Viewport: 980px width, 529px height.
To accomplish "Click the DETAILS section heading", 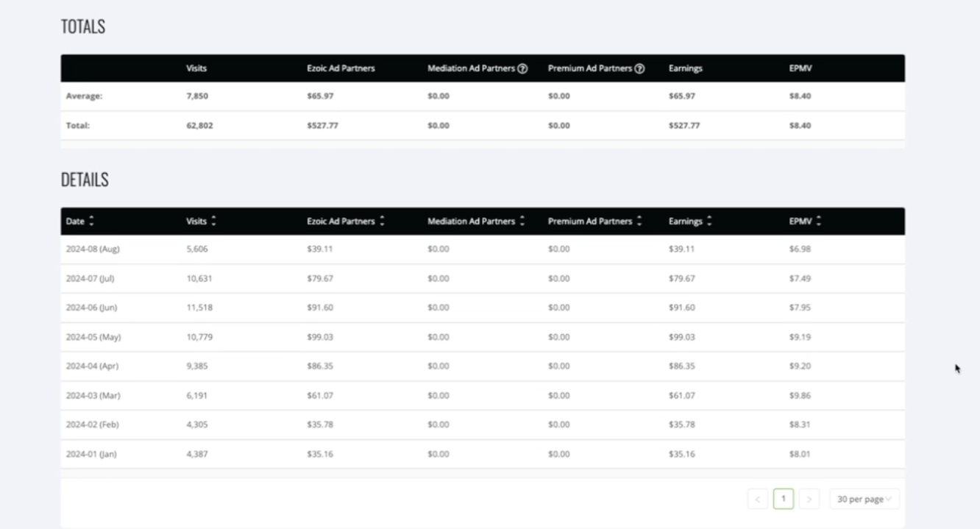I will pyautogui.click(x=85, y=180).
